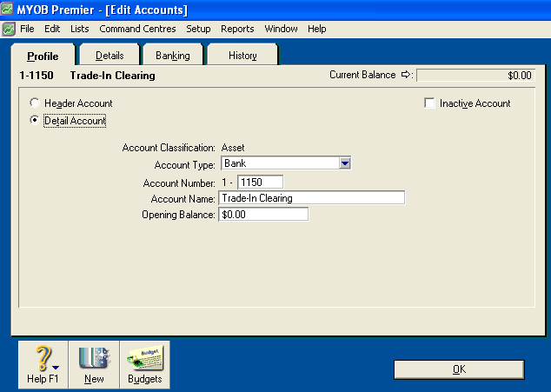Open the Setup menu
This screenshot has width=551, height=392.
click(x=198, y=29)
